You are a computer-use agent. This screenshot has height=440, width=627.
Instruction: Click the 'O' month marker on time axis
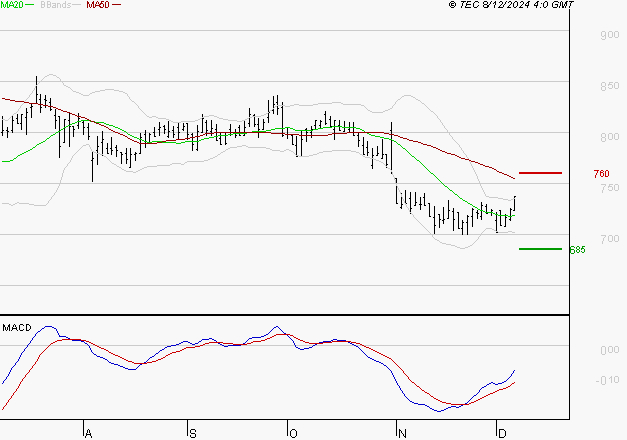tap(294, 433)
